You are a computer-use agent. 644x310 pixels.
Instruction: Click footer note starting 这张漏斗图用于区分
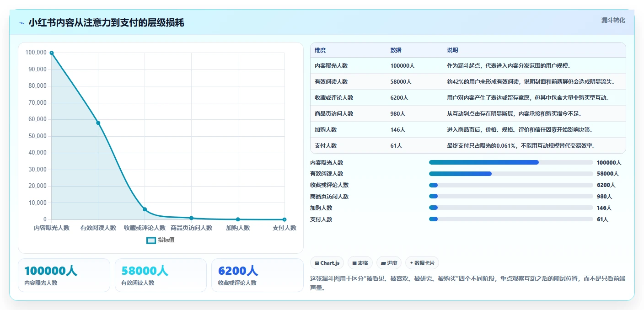[467, 283]
